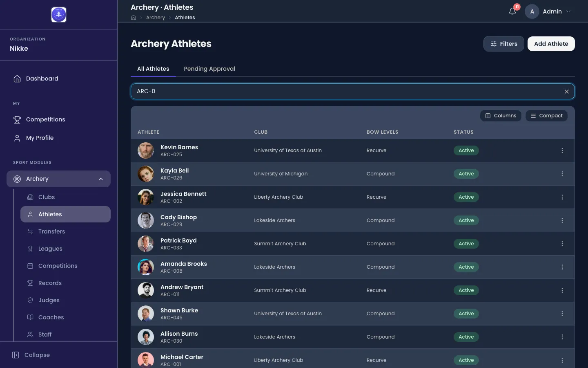588x368 pixels.
Task: Click Add Athlete button
Action: (551, 44)
